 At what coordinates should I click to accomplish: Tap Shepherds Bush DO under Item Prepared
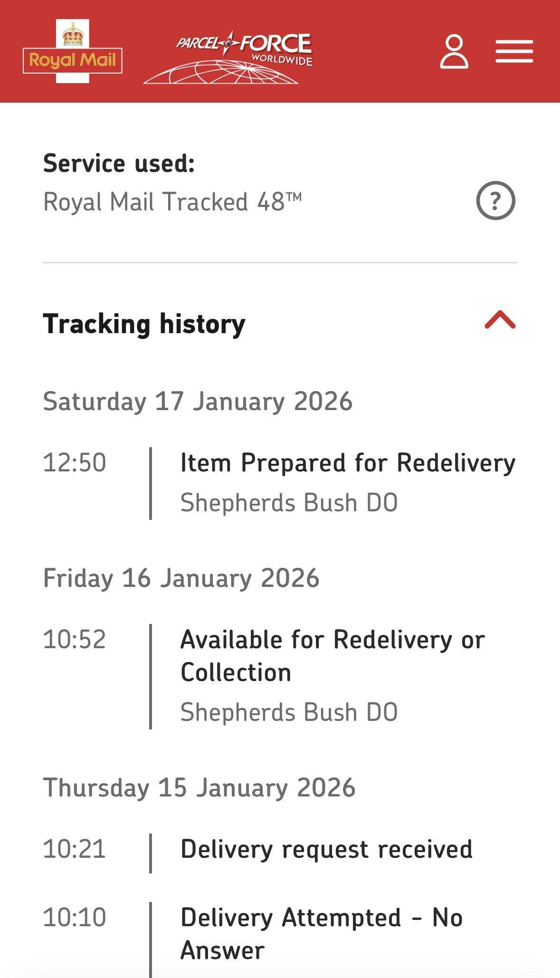pyautogui.click(x=289, y=503)
